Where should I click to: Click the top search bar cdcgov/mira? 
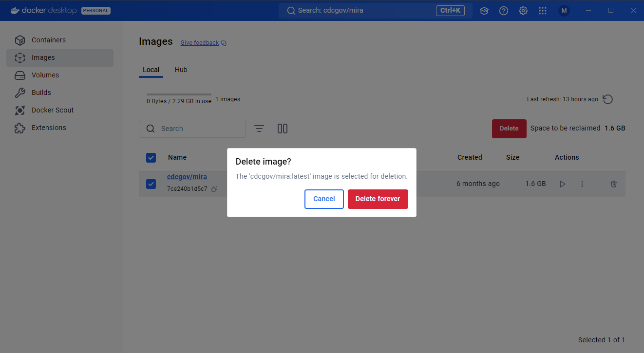coord(376,11)
